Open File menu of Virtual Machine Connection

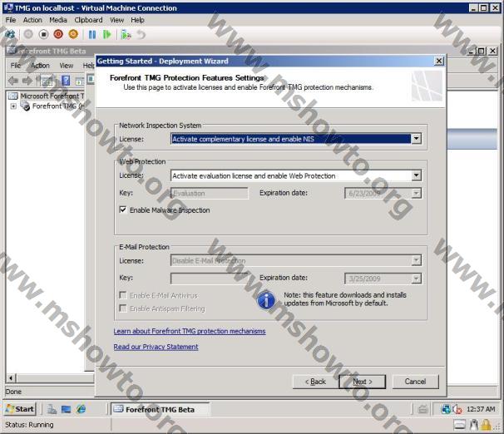pyautogui.click(x=11, y=20)
